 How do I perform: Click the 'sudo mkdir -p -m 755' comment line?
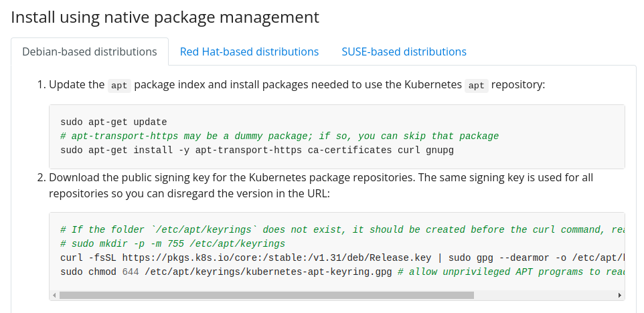173,244
